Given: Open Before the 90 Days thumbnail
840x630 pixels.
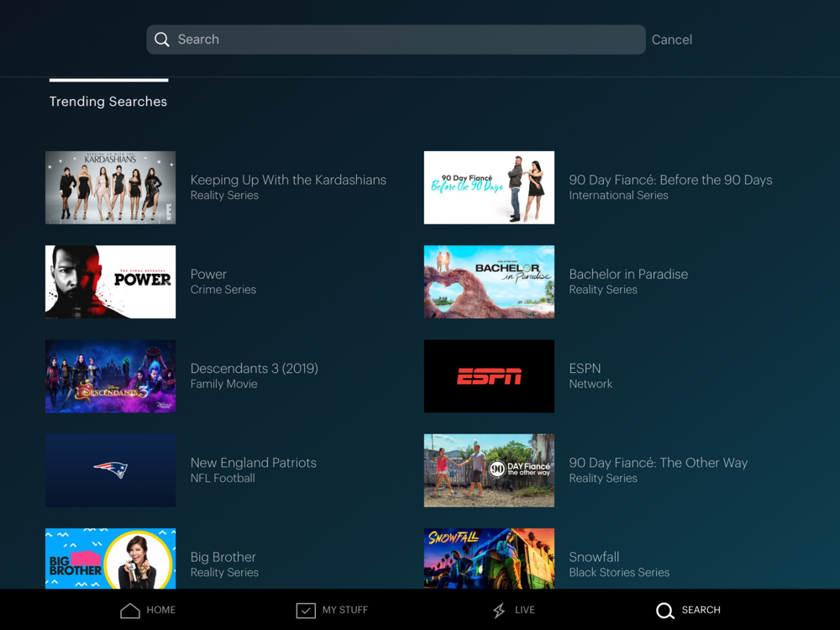Looking at the screenshot, I should point(489,187).
